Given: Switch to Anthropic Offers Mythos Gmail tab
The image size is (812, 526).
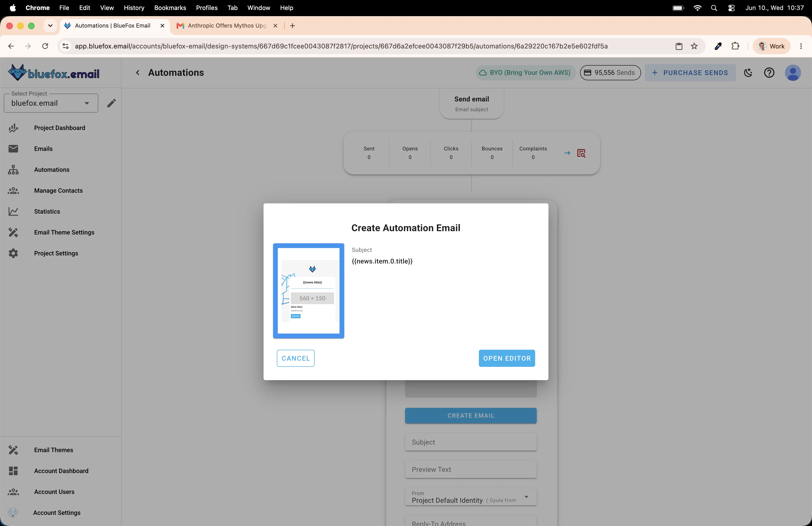Looking at the screenshot, I should click(x=227, y=26).
